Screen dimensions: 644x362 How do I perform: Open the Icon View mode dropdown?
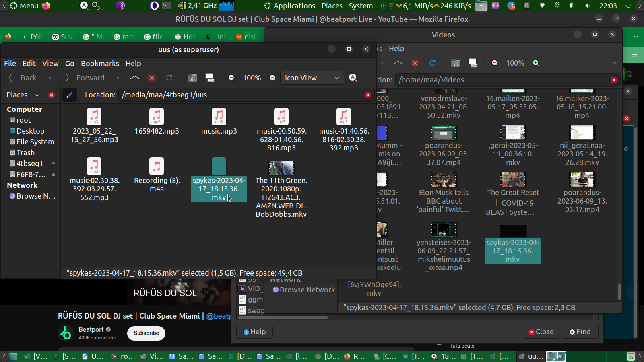click(x=312, y=78)
